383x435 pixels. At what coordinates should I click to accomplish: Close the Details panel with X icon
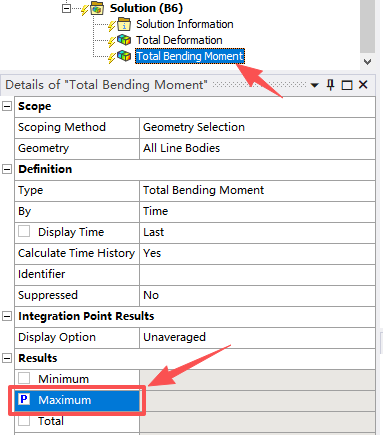coord(363,85)
